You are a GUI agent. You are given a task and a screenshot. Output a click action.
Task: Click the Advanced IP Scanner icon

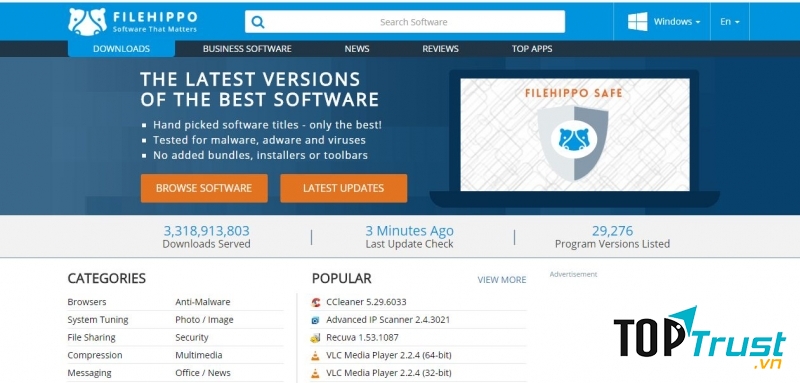(x=316, y=320)
